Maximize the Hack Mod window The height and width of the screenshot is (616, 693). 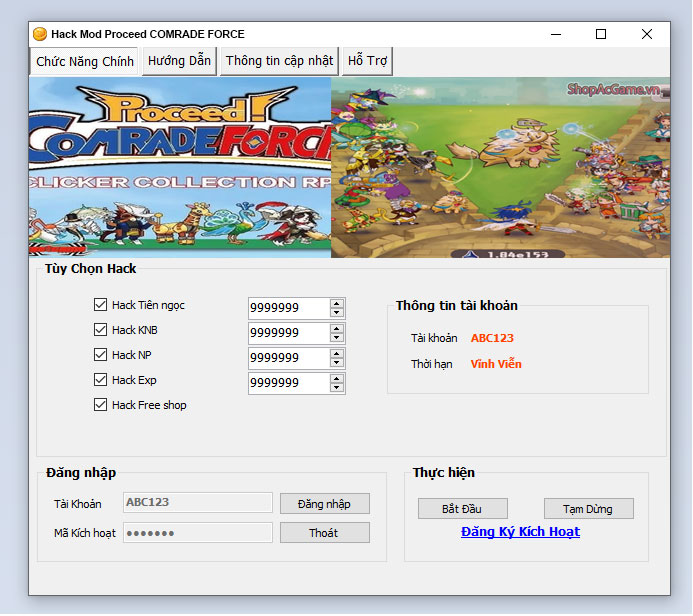pos(601,34)
